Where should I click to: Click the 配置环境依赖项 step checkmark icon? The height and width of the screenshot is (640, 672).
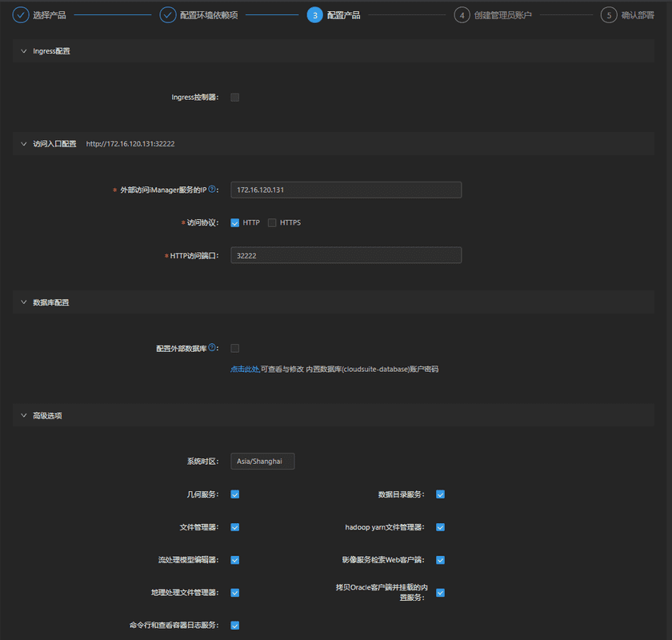point(168,15)
